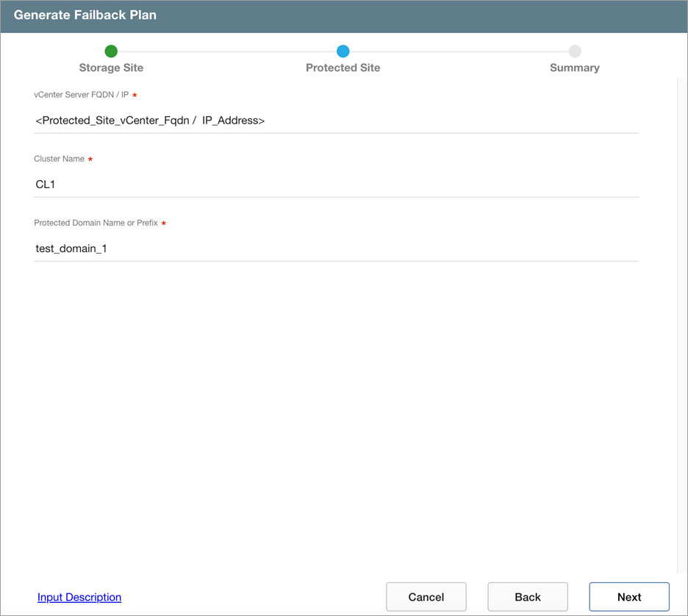The width and height of the screenshot is (688, 616).
Task: Click the Generate Failback Plan title bar
Action: pos(343,15)
